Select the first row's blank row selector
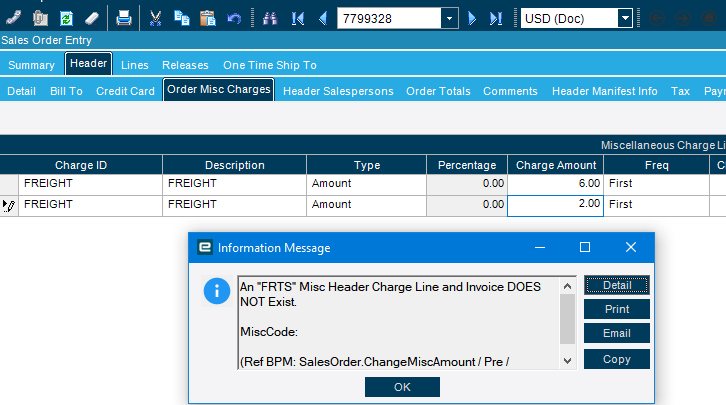 9,185
